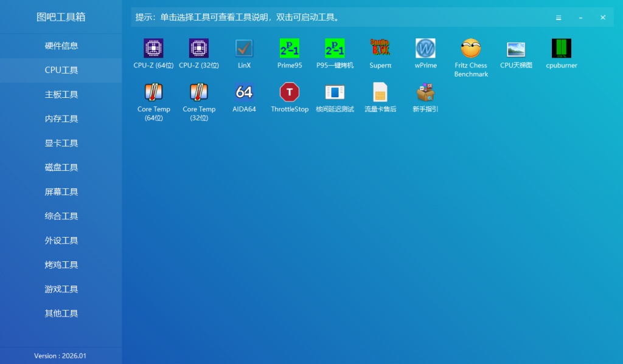Open the 显卡工具 category
Viewport: 623px width, 364px height.
61,143
